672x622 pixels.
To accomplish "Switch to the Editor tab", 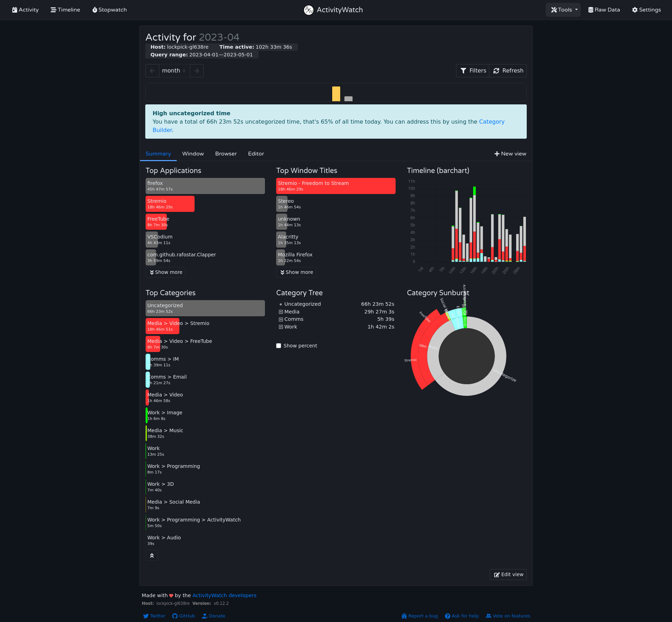I will pyautogui.click(x=256, y=154).
